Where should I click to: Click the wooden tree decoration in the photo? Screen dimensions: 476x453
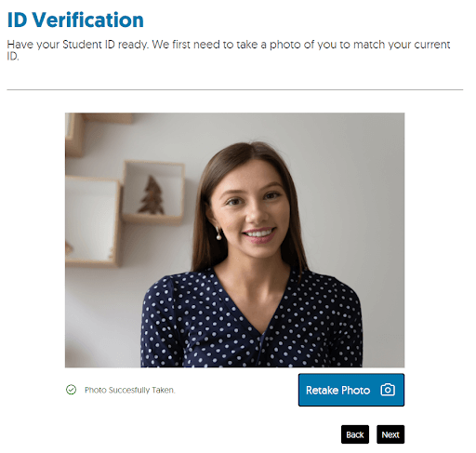(x=152, y=195)
